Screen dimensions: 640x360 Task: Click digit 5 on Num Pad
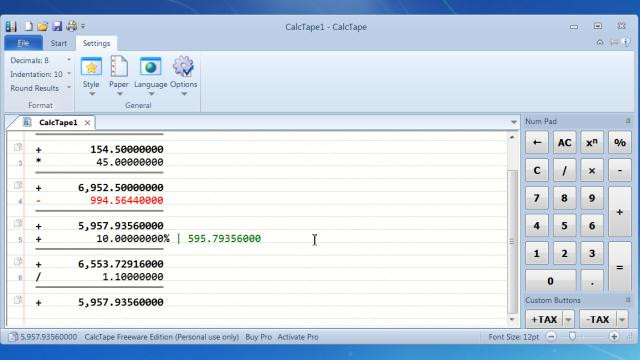564,226
